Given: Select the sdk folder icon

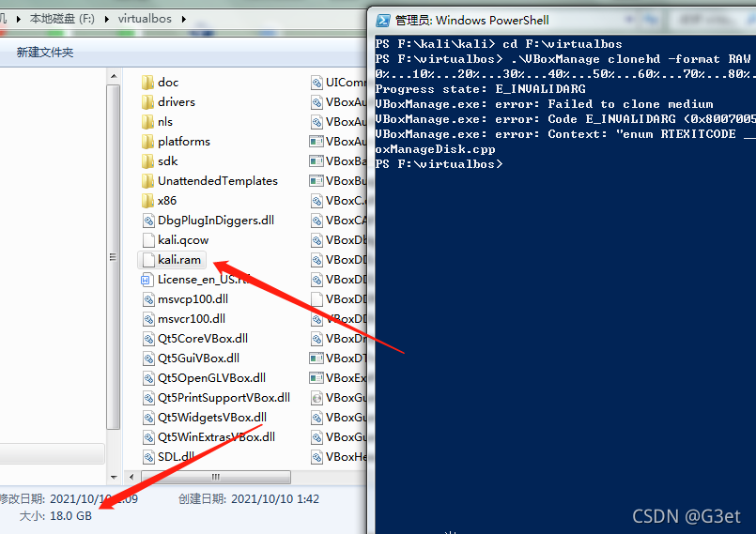Looking at the screenshot, I should 148,161.
